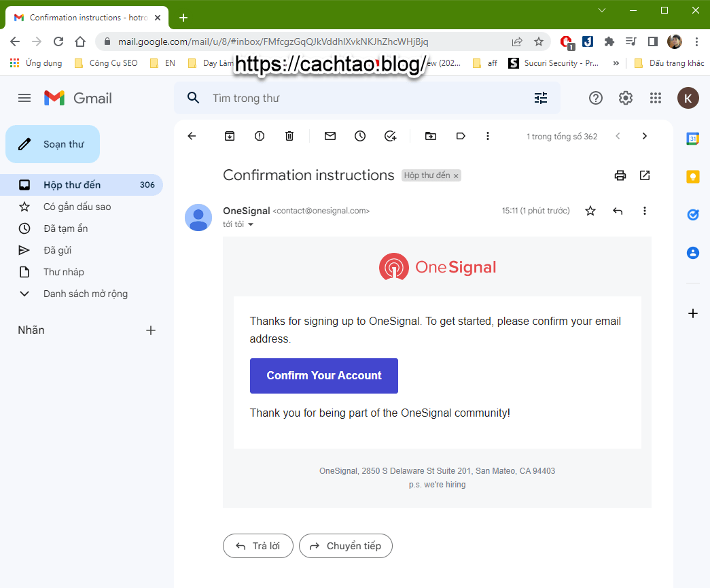Viewport: 710px width, 588px height.
Task: Bookmark this page with star icon
Action: coord(538,41)
